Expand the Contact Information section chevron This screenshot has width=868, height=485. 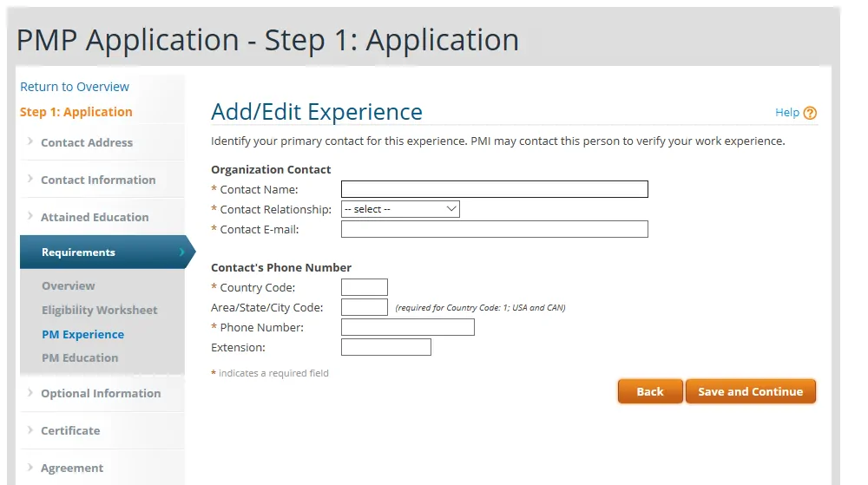coord(30,180)
